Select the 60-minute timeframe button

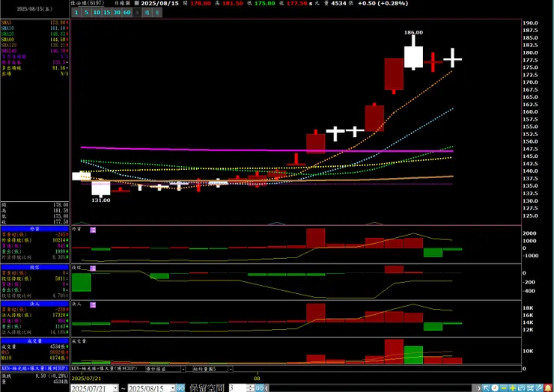pos(127,13)
